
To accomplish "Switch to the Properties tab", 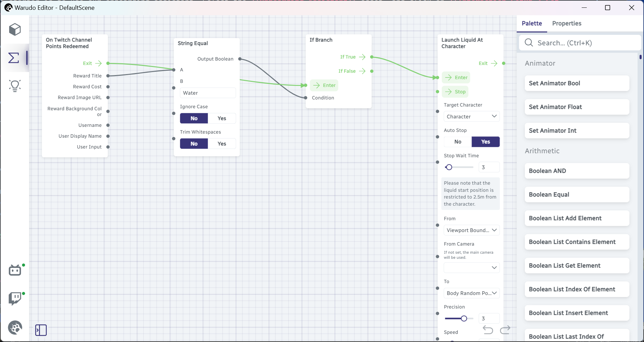I will coord(566,23).
